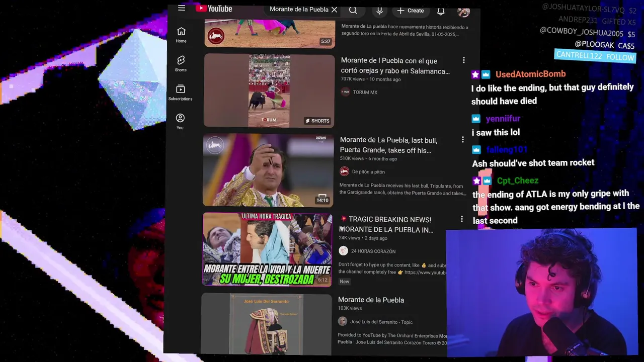Click the '103K views' text

tap(350, 308)
